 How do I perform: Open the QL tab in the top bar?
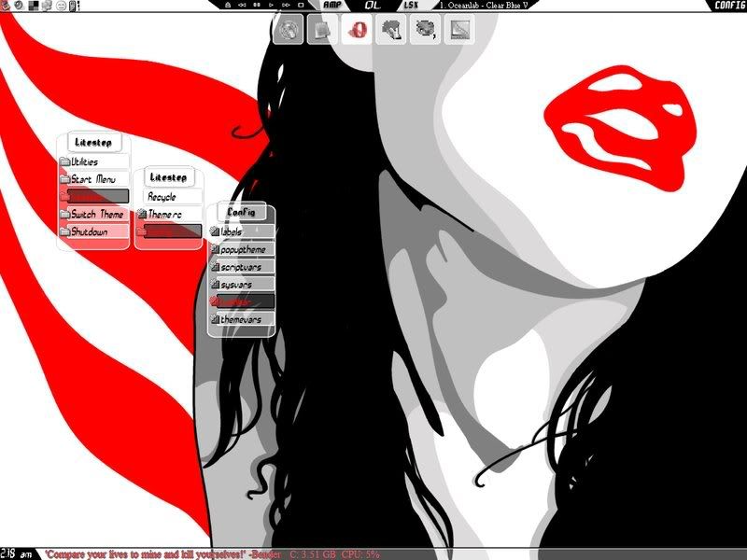click(x=372, y=6)
